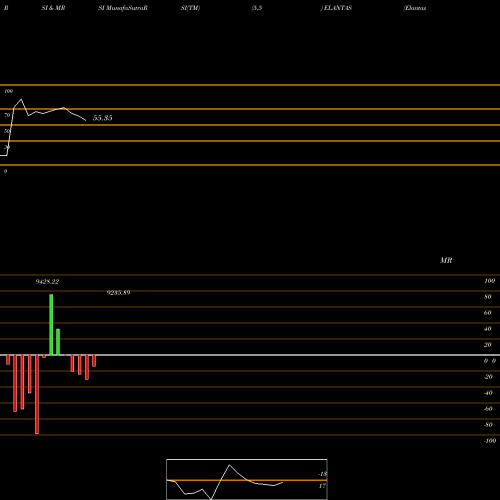Click the RSI value label 55.35

(102, 118)
